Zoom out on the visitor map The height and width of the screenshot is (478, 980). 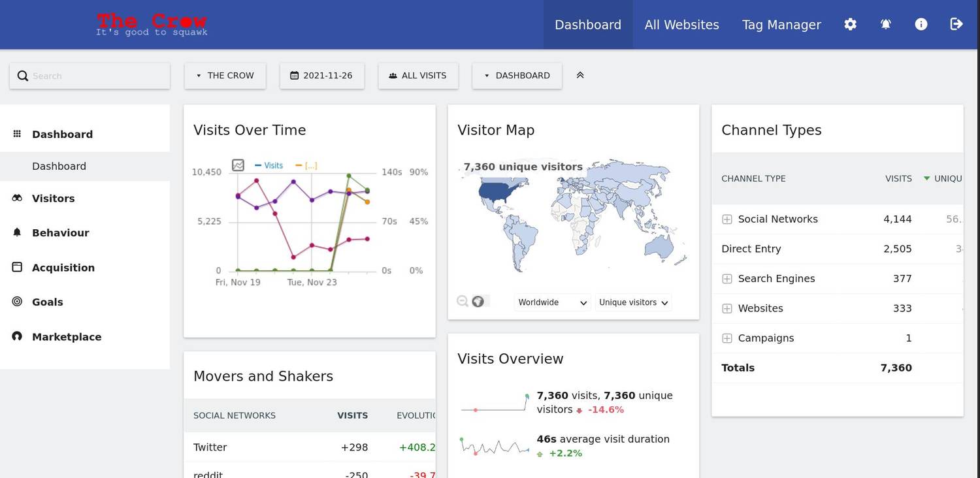(x=463, y=301)
